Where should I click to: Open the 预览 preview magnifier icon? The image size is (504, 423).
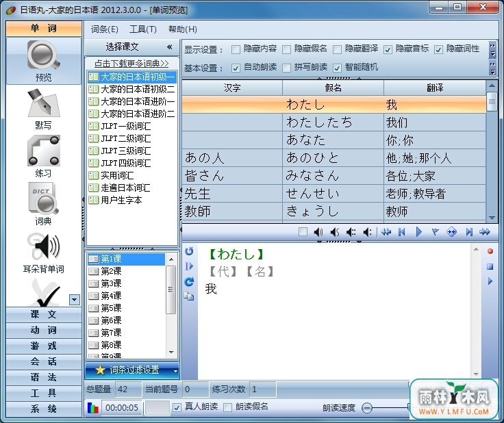pyautogui.click(x=43, y=55)
